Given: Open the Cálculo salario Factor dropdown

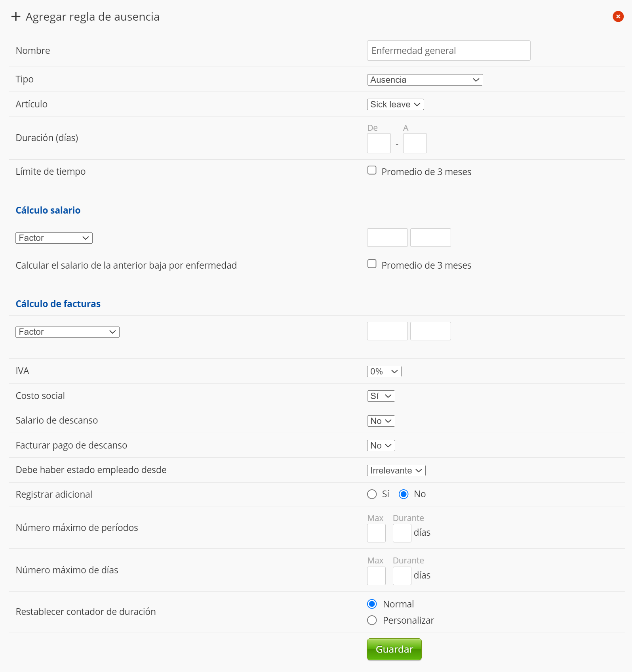Looking at the screenshot, I should (54, 238).
